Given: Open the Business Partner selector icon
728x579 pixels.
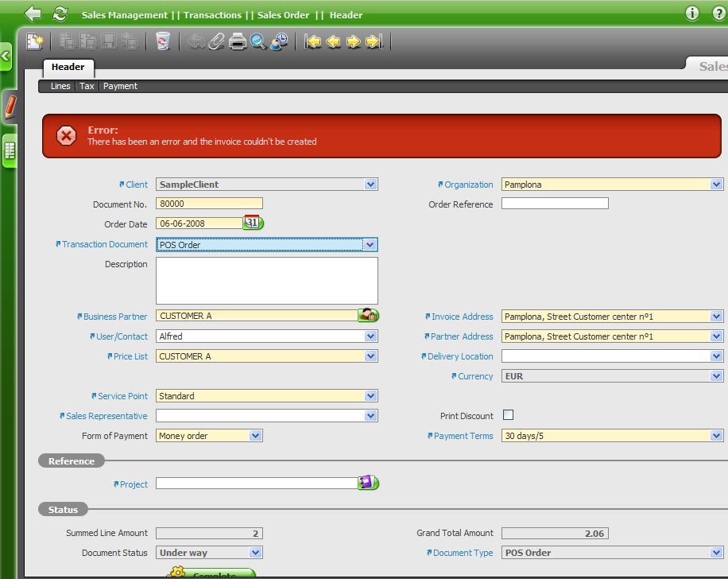Looking at the screenshot, I should 368,316.
